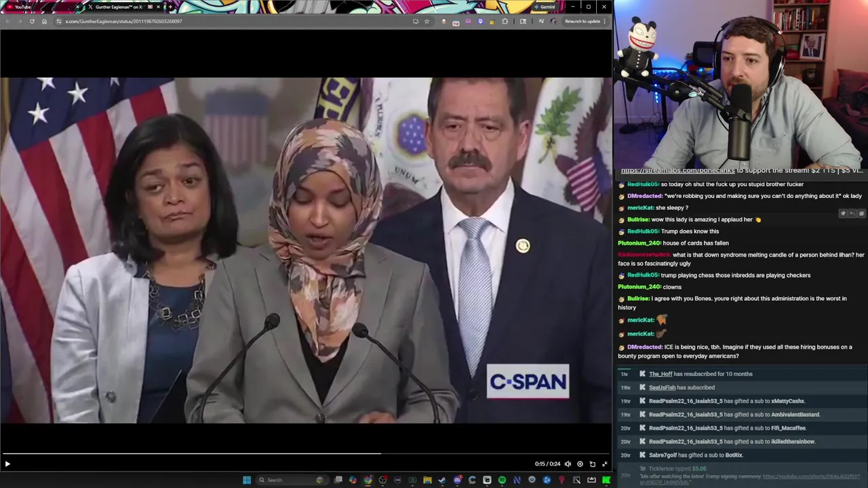Image resolution: width=868 pixels, height=488 pixels.
Task: Click username Kickisworsetwitch in chat
Action: point(644,255)
